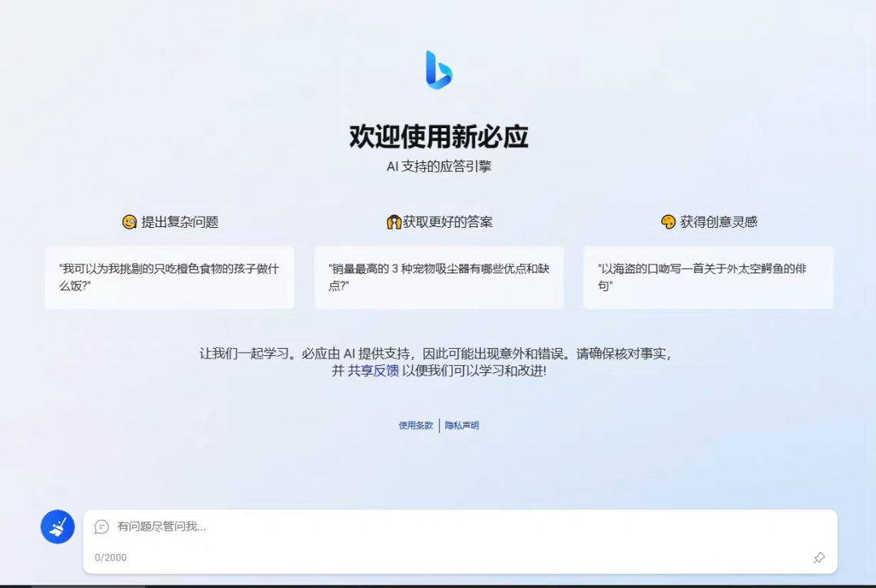Screen dimensions: 876x588
Task: Click the pin icon in input box
Action: point(819,557)
